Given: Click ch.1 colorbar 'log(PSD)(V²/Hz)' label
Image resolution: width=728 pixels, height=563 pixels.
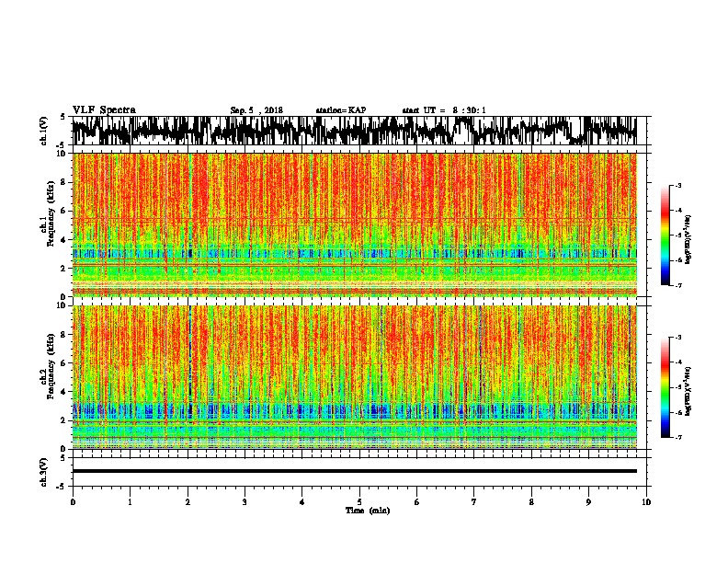Looking at the screenshot, I should click(688, 240).
